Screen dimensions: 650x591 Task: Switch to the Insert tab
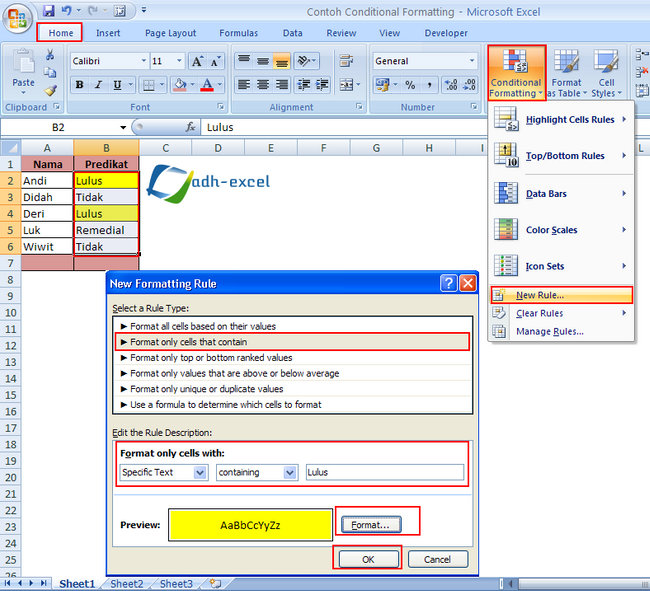click(x=108, y=33)
